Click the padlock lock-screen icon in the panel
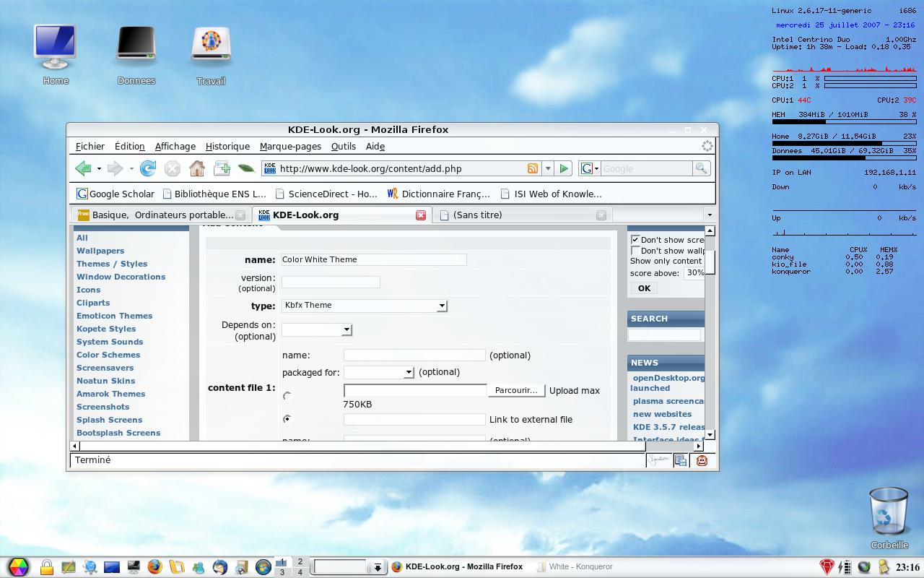924x578 pixels. point(46,567)
